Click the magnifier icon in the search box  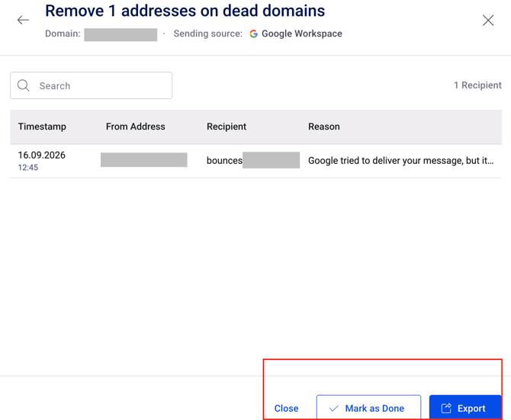pyautogui.click(x=24, y=85)
